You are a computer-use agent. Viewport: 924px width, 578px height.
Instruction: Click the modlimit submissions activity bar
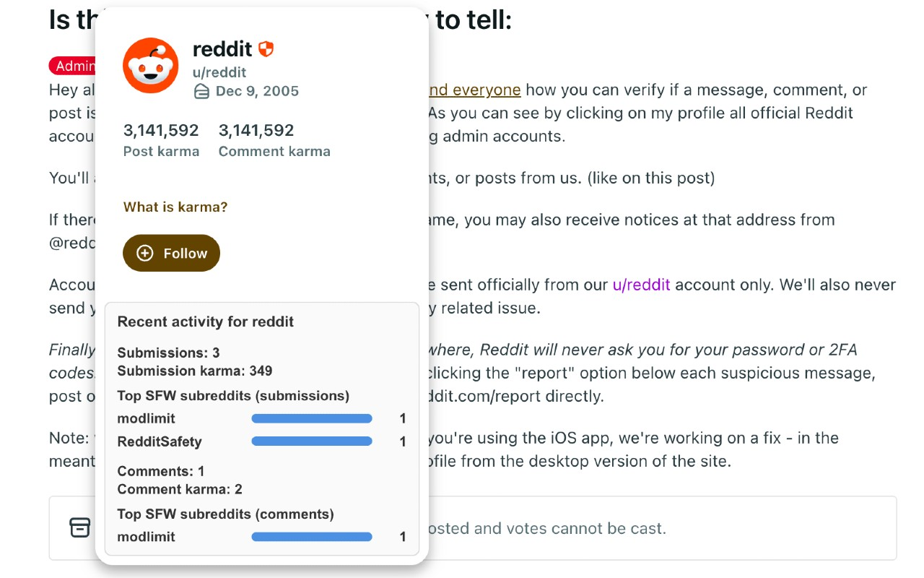[x=311, y=418]
